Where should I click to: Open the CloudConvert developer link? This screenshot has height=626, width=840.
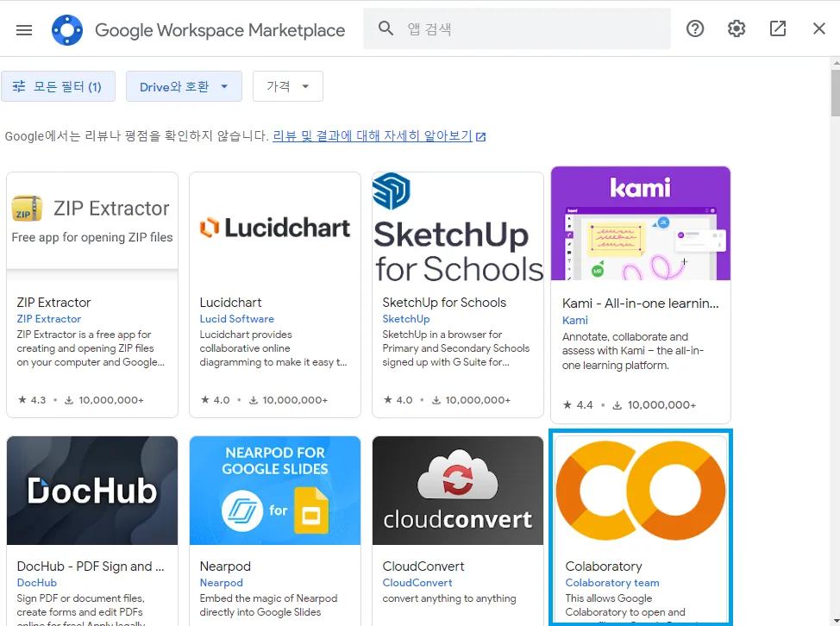click(x=417, y=583)
